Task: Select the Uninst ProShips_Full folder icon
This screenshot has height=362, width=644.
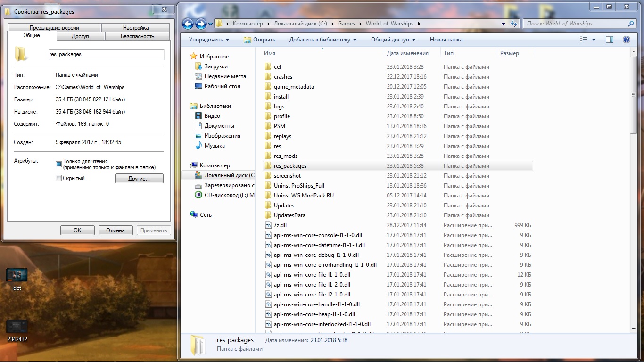Action: [268, 186]
